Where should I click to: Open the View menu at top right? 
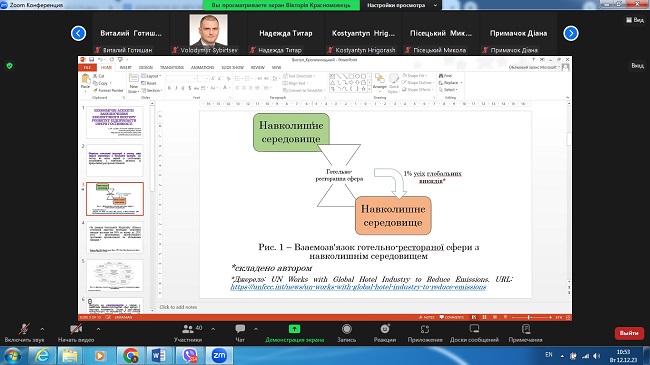(635, 19)
